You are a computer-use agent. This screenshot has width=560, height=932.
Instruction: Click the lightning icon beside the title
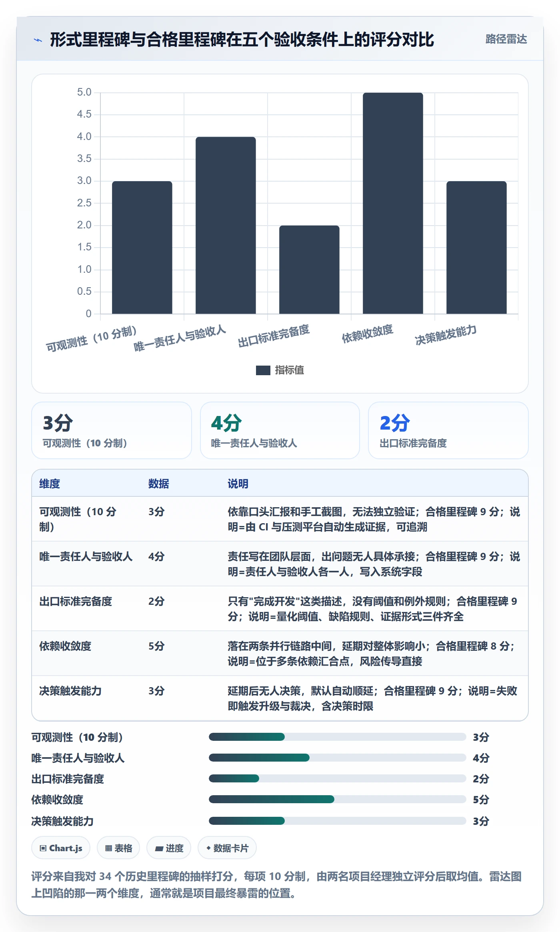click(38, 40)
